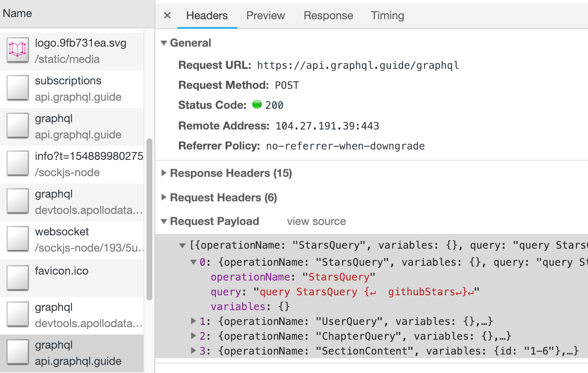588x373 pixels.
Task: Click the variables: {} property line under item 0
Action: [x=250, y=307]
